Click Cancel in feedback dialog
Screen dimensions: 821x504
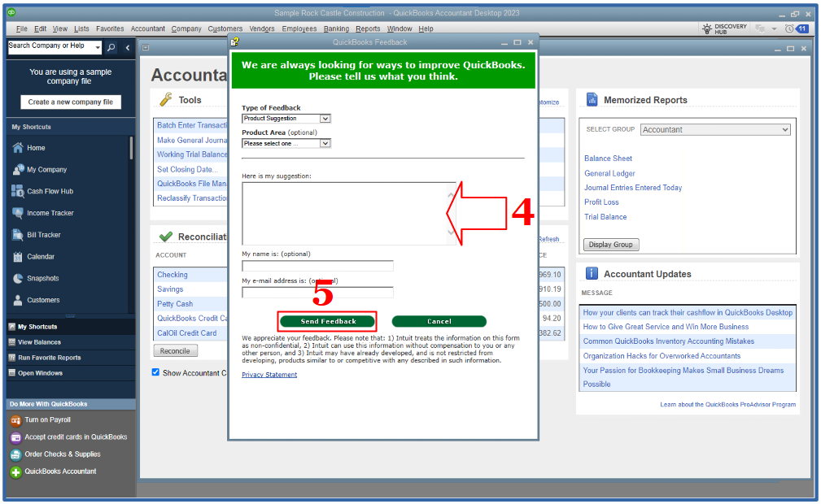pyautogui.click(x=439, y=321)
